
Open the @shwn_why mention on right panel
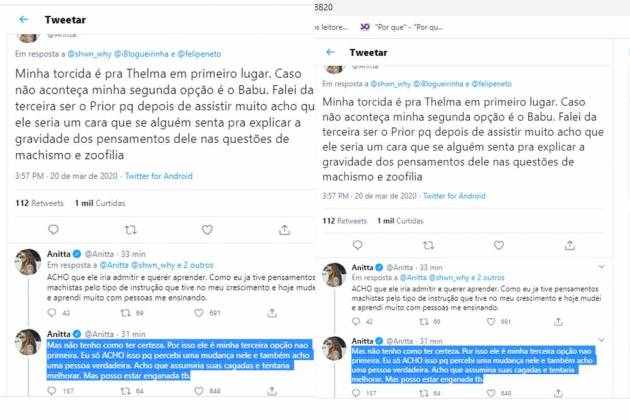[x=391, y=84]
